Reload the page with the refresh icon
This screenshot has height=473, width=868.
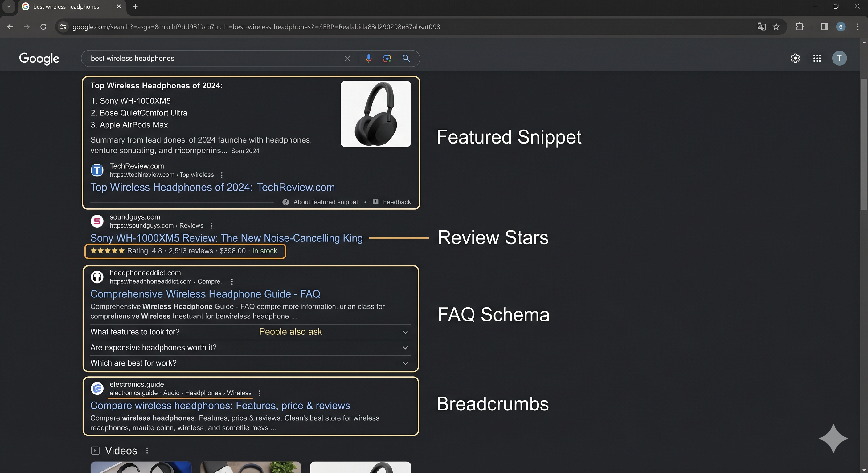click(43, 26)
